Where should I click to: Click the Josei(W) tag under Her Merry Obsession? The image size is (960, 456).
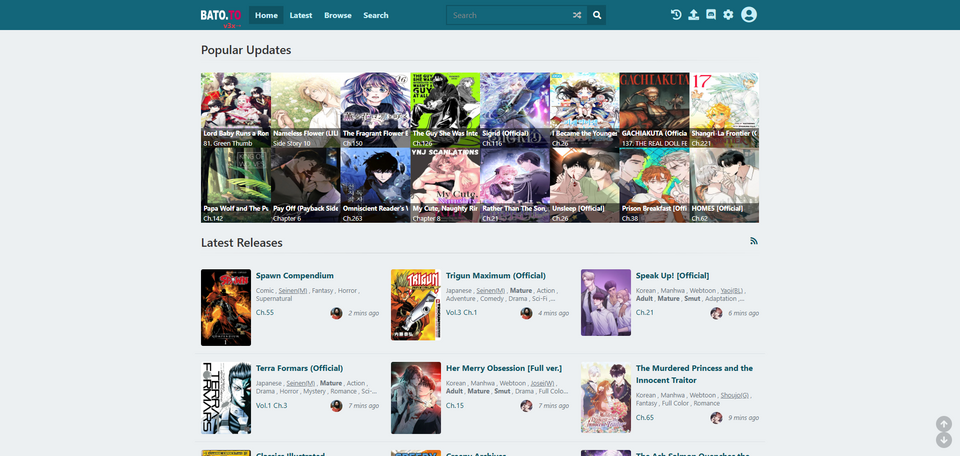[x=542, y=384]
